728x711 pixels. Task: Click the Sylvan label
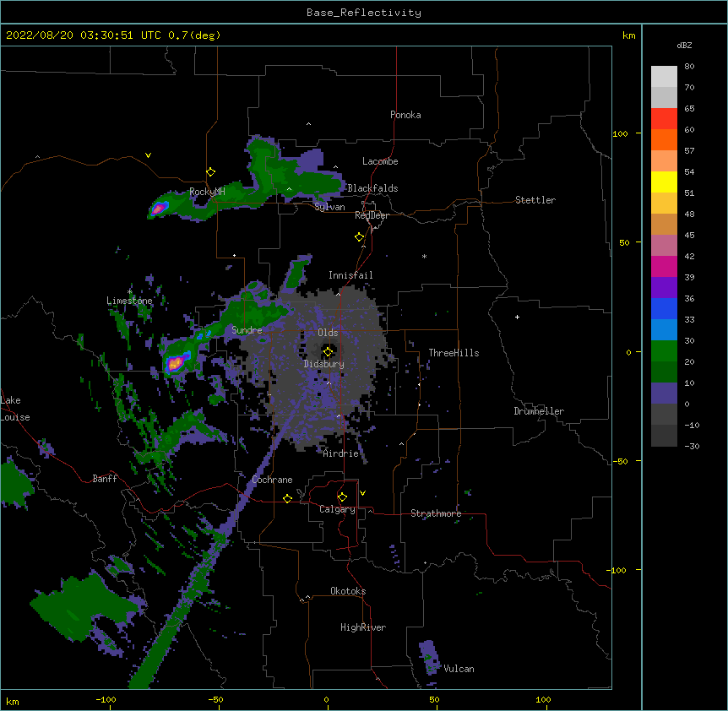[x=329, y=207]
